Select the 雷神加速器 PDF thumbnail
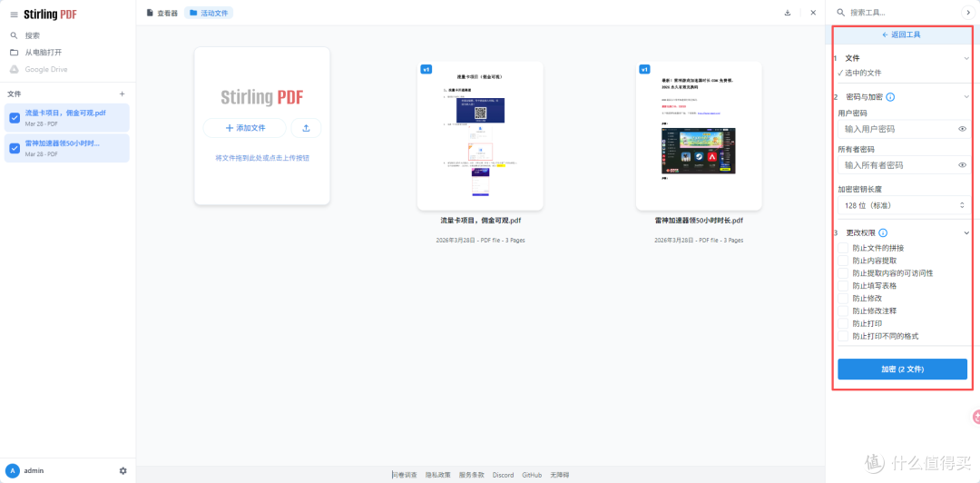The width and height of the screenshot is (980, 483). (x=699, y=136)
